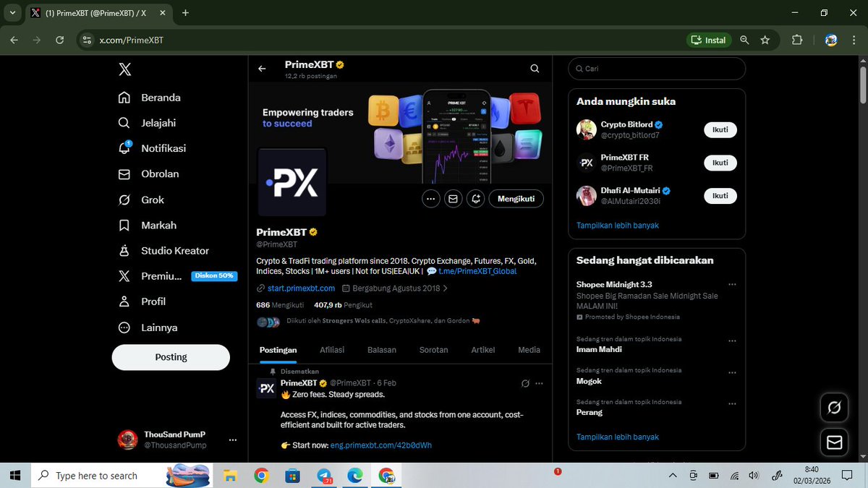The height and width of the screenshot is (488, 868).
Task: Click the Posting button
Action: tap(171, 357)
